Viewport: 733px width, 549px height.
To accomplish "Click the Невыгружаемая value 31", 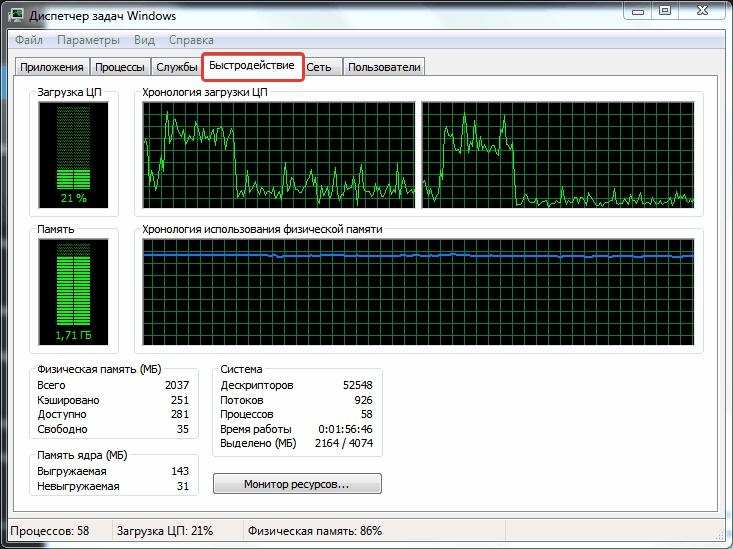I will 183,486.
